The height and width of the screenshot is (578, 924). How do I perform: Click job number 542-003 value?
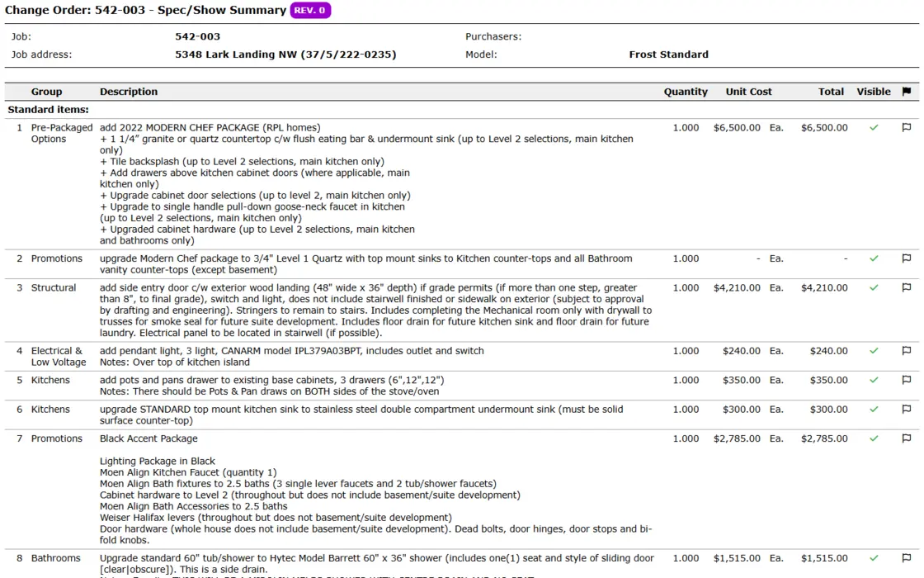click(197, 36)
